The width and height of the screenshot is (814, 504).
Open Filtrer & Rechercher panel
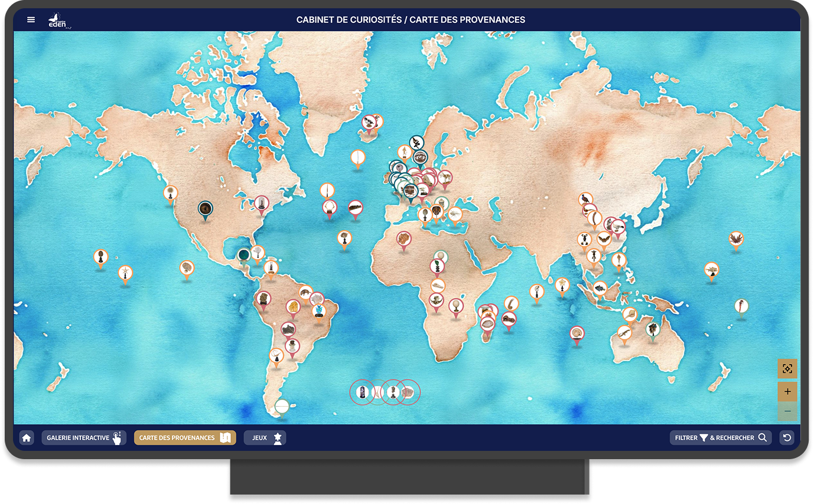point(720,438)
